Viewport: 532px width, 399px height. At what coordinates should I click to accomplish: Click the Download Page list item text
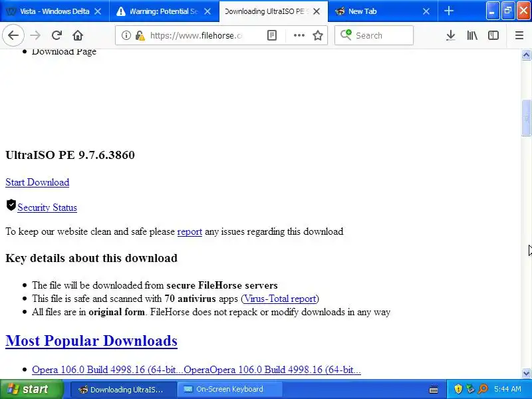[x=64, y=52]
